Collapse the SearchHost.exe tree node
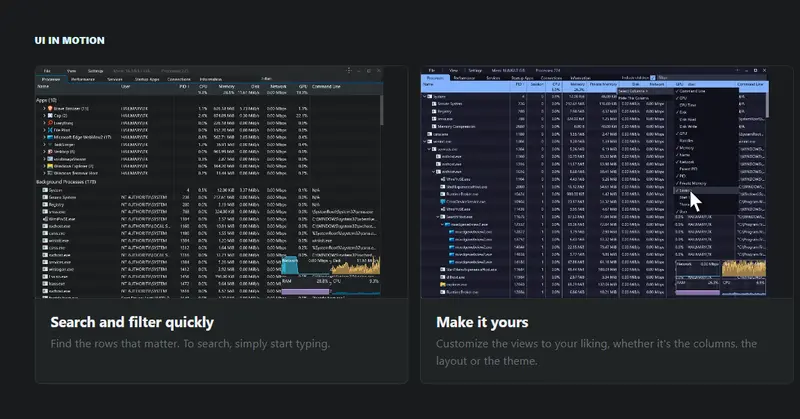Viewport: 800px width, 419px height. pyautogui.click(x=438, y=217)
